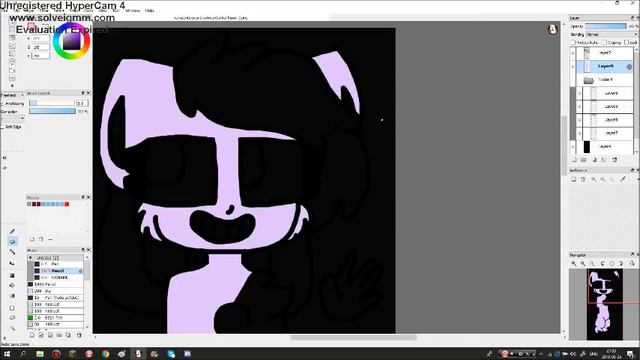
Task: Toggle the Anti-aliasing checkbox
Action: click(x=2, y=104)
